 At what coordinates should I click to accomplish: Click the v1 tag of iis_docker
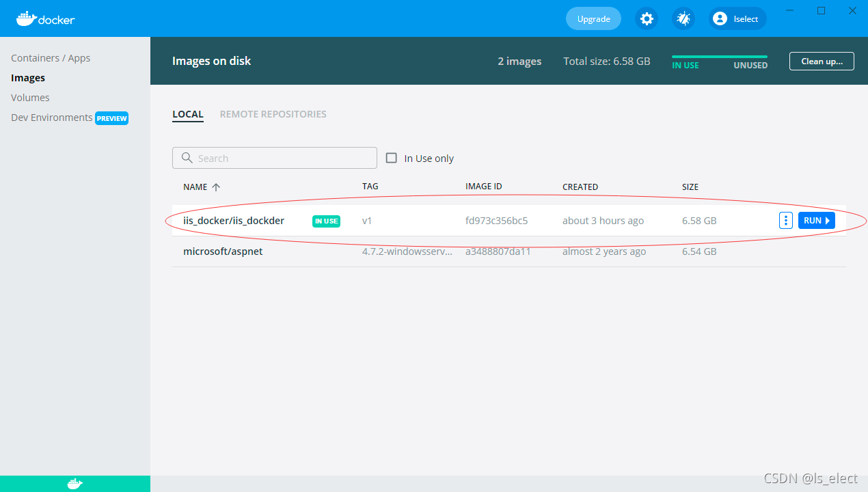[367, 221]
